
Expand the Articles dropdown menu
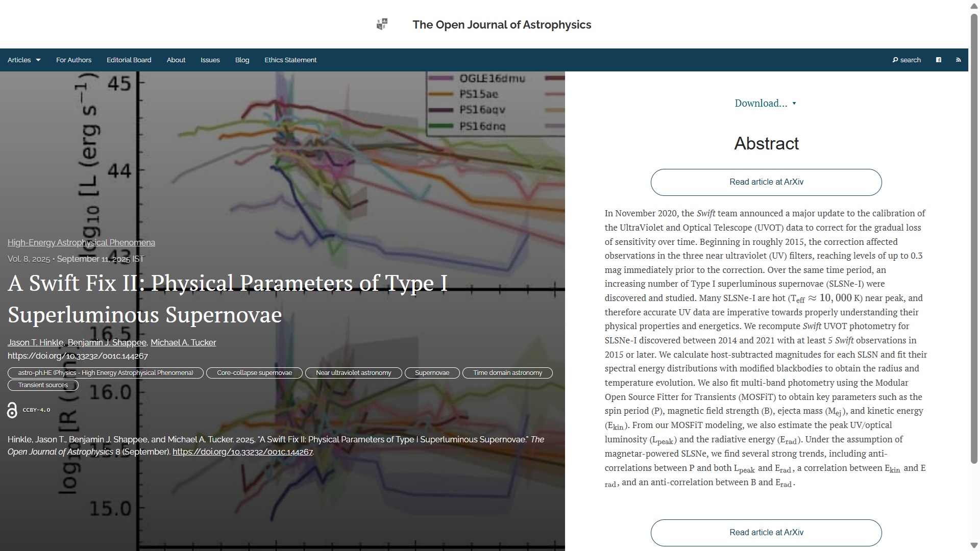point(24,60)
